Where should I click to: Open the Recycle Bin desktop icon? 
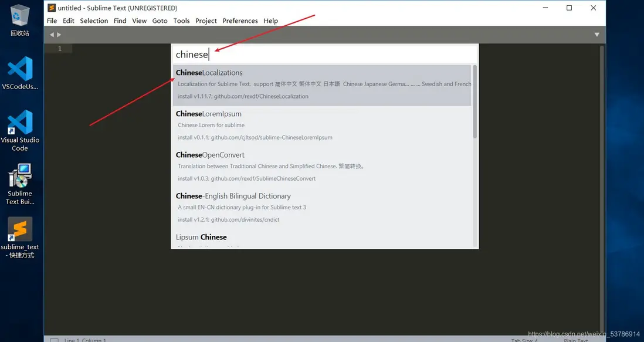tap(20, 21)
